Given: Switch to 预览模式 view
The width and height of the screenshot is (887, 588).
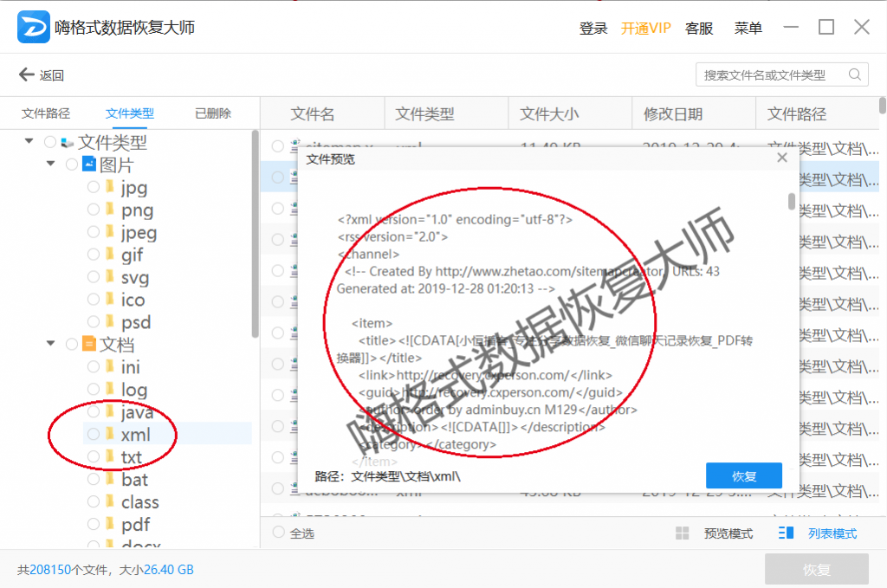Looking at the screenshot, I should pos(728,533).
